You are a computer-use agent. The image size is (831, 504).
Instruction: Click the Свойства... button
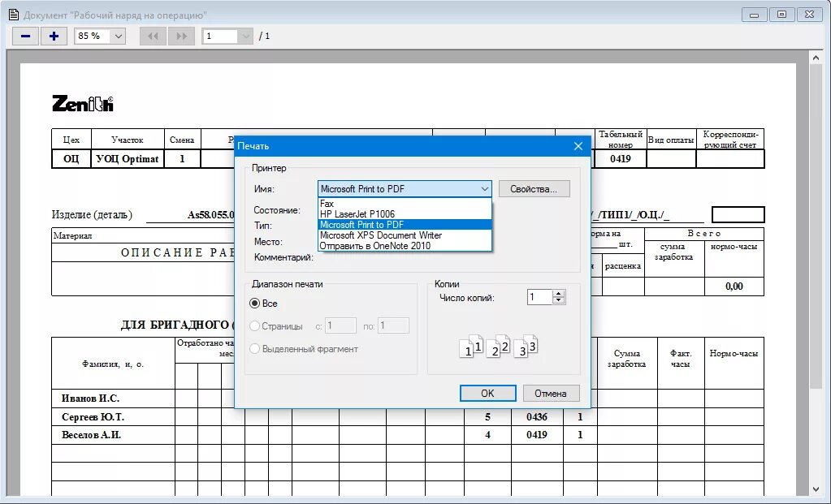[x=534, y=189]
